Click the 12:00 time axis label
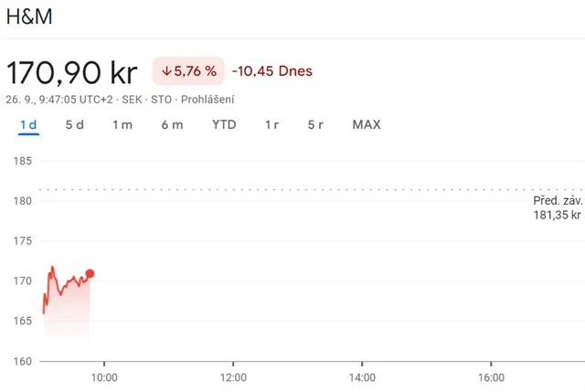Screen dimensions: 585x392 click(233, 376)
